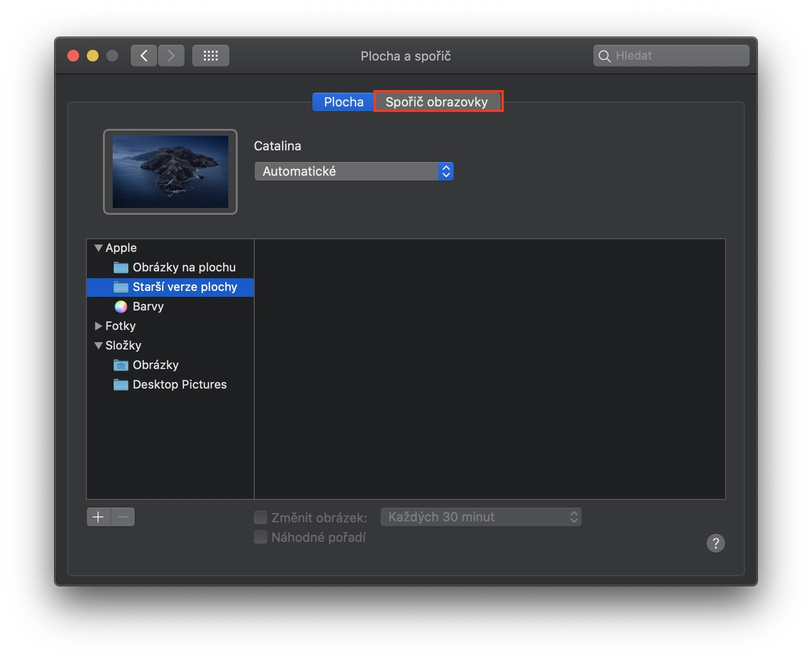Image resolution: width=812 pixels, height=658 pixels.
Task: Click the Apple group label
Action: tap(121, 248)
